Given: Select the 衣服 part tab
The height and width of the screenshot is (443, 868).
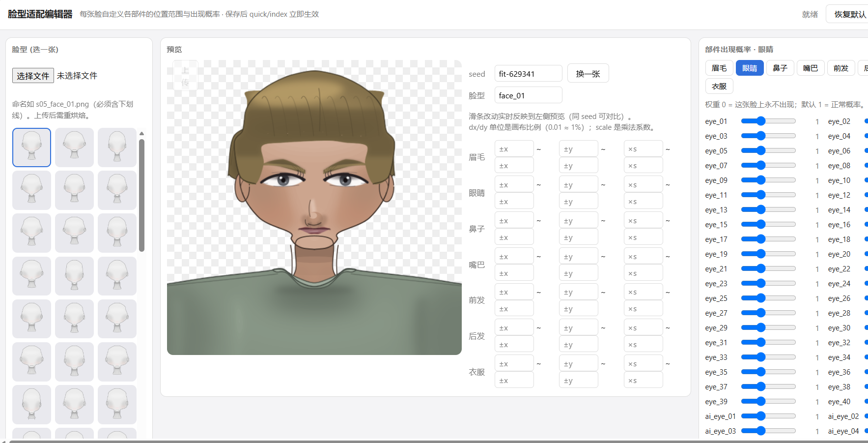Looking at the screenshot, I should click(719, 86).
